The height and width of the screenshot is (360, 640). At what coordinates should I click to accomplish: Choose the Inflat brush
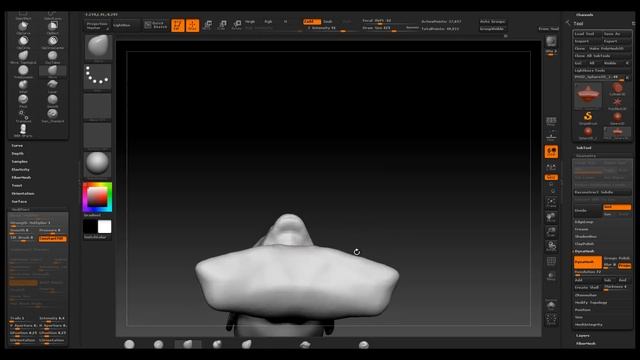click(x=23, y=86)
